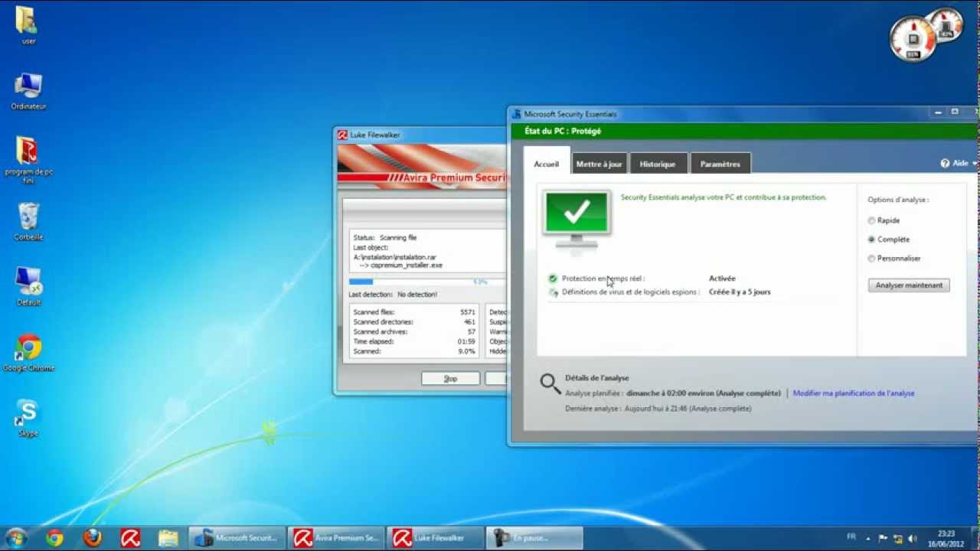Image resolution: width=980 pixels, height=551 pixels.
Task: Click the Aide help question icon
Action: point(945,163)
